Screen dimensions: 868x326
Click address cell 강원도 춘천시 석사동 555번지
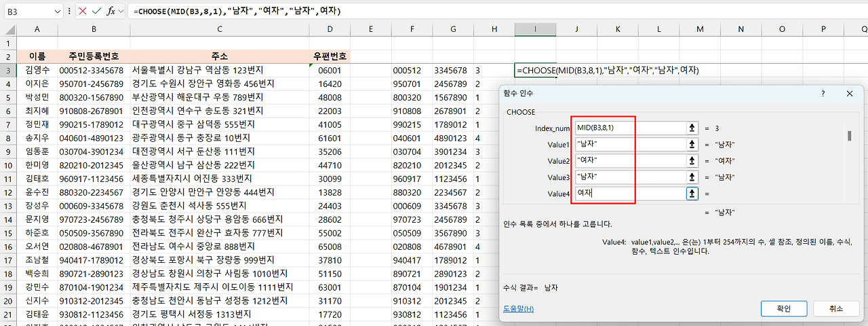[219, 206]
